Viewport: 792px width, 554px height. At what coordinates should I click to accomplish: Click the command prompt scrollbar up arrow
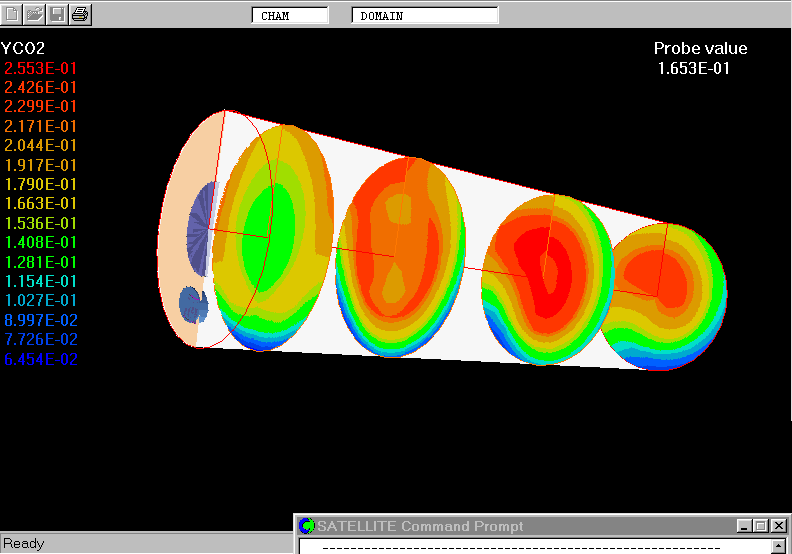pos(780,546)
